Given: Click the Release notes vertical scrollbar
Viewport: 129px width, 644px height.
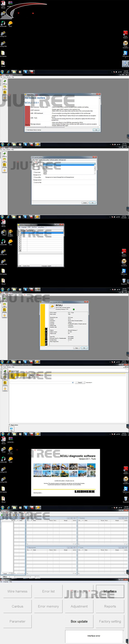Looking at the screenshot, I should [100, 111].
